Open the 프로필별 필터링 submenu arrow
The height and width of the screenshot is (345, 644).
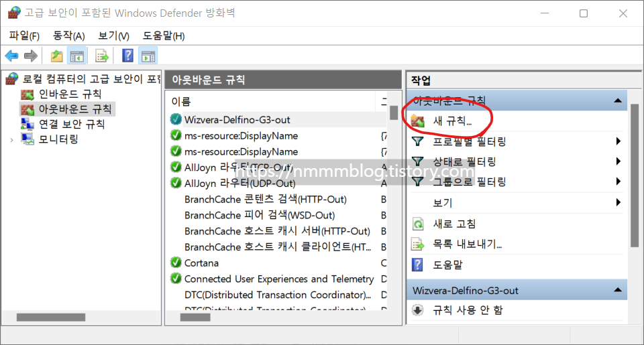point(618,141)
